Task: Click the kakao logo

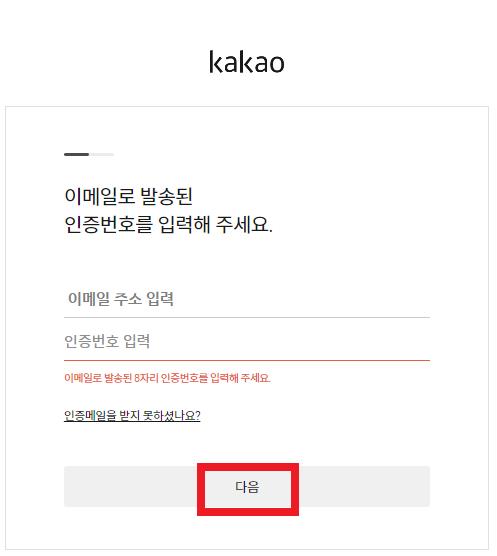Action: 247,62
